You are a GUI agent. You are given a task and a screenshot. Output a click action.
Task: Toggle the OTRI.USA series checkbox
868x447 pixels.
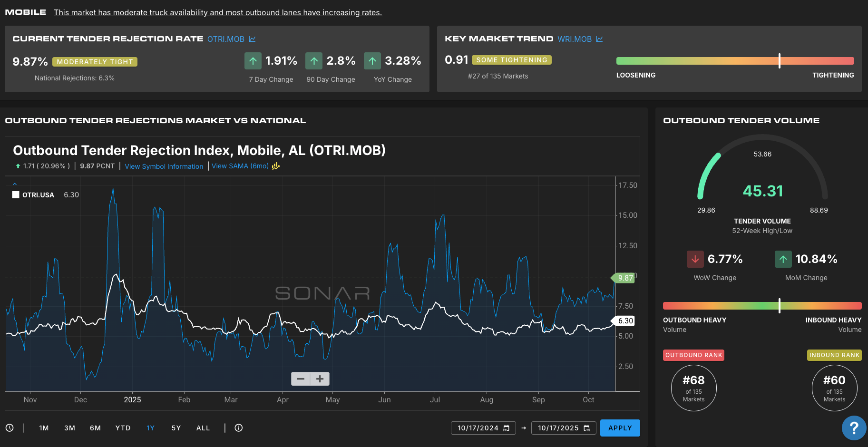[x=16, y=195]
